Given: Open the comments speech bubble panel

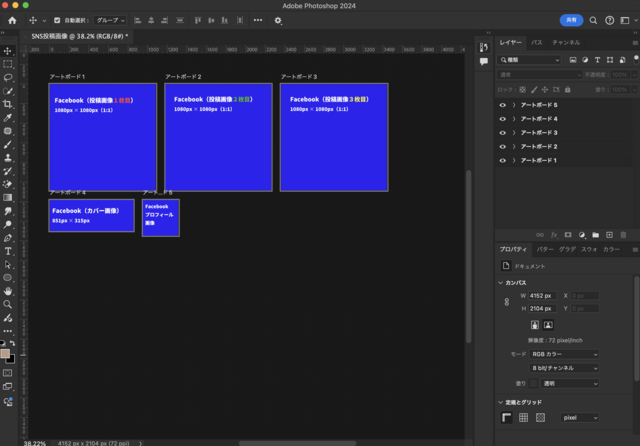Looking at the screenshot, I should click(x=484, y=62).
